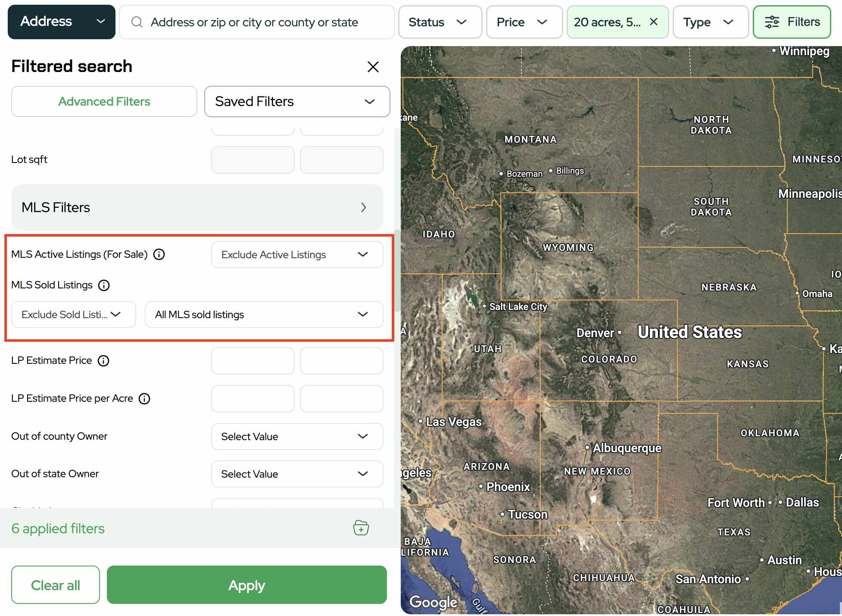Click the Apply button

[x=246, y=585]
